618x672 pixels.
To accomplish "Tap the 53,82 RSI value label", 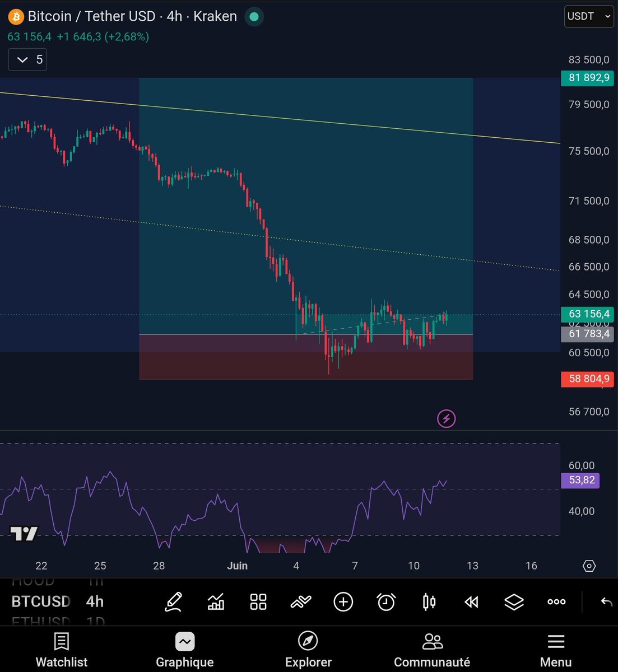I will pos(580,480).
